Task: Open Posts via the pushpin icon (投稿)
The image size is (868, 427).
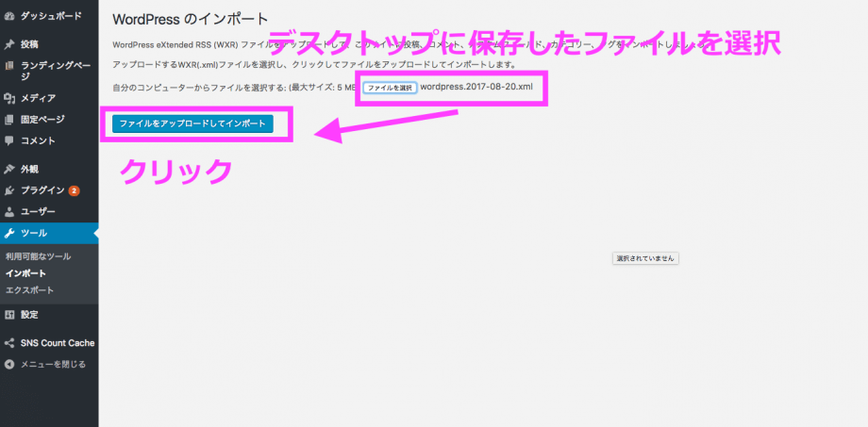Action: pyautogui.click(x=9, y=44)
